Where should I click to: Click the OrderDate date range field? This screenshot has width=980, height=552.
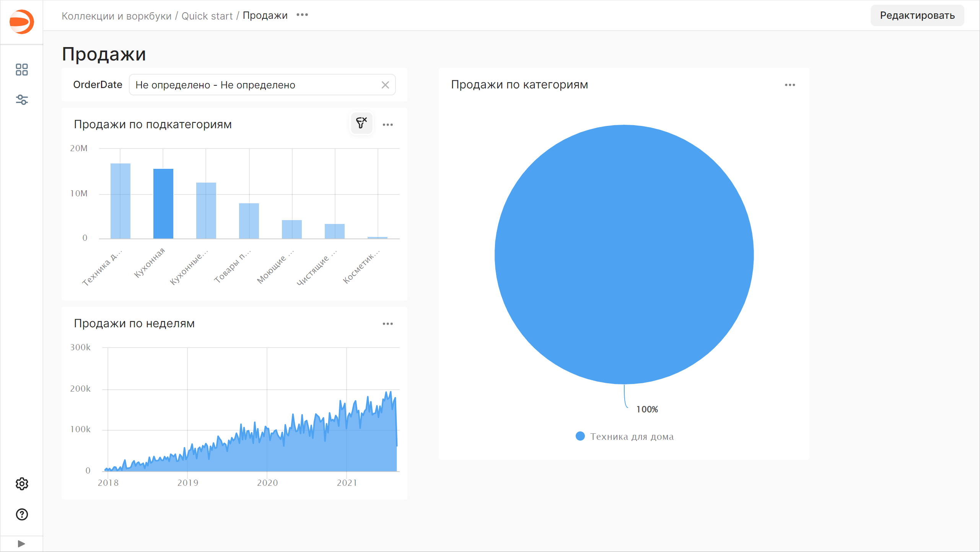click(x=252, y=85)
